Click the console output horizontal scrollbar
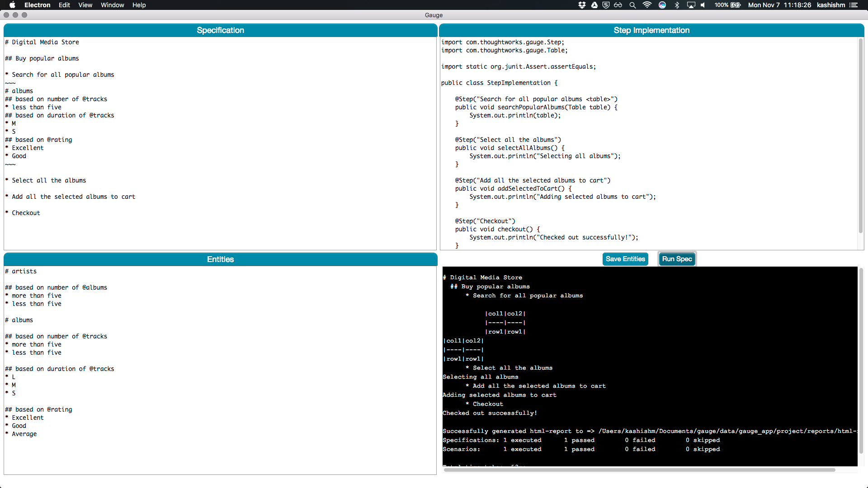Screen dimensions: 868x488 639,470
